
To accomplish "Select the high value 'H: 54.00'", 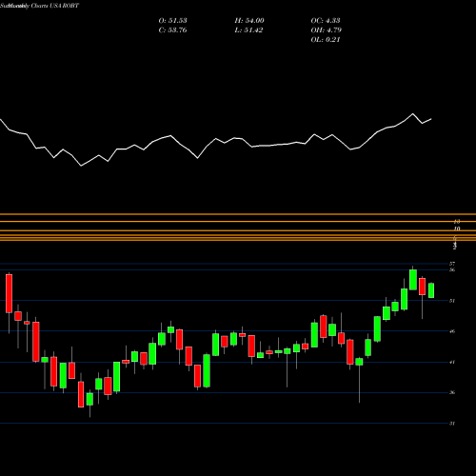I will (x=249, y=21).
